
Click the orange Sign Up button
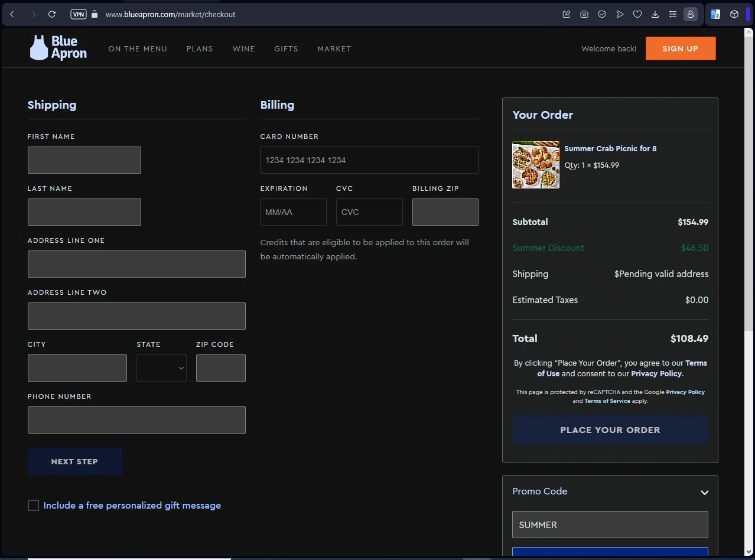click(x=680, y=49)
